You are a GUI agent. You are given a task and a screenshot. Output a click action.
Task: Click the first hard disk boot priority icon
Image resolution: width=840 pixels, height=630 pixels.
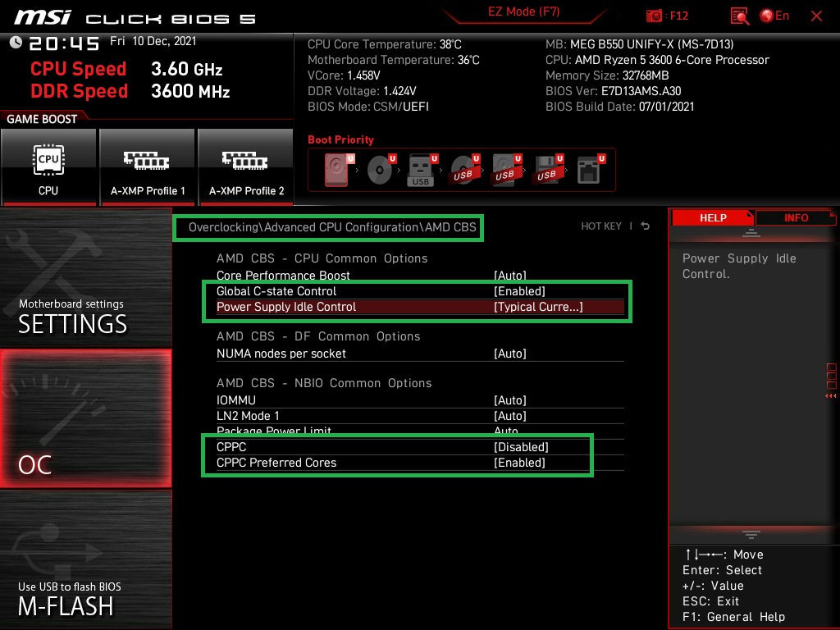coord(336,170)
